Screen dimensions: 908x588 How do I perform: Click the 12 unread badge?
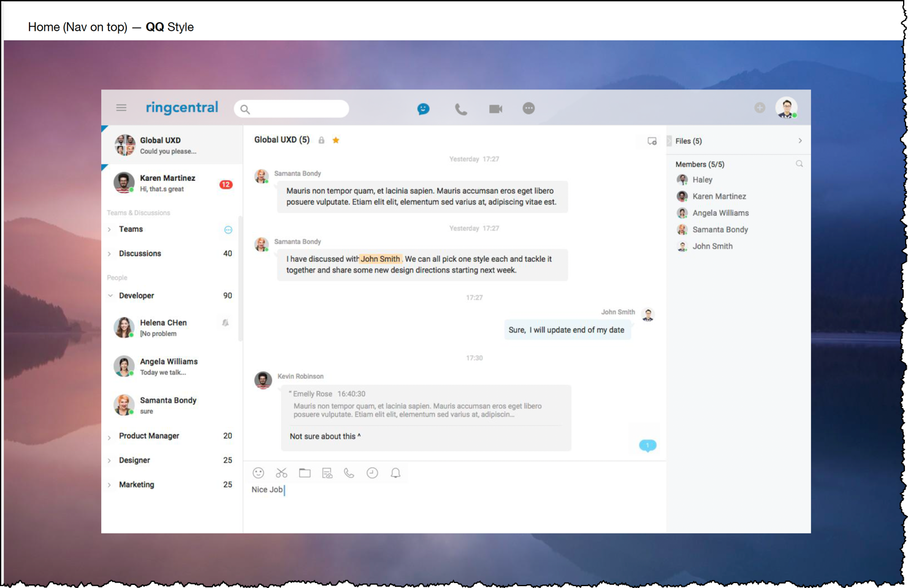226,184
